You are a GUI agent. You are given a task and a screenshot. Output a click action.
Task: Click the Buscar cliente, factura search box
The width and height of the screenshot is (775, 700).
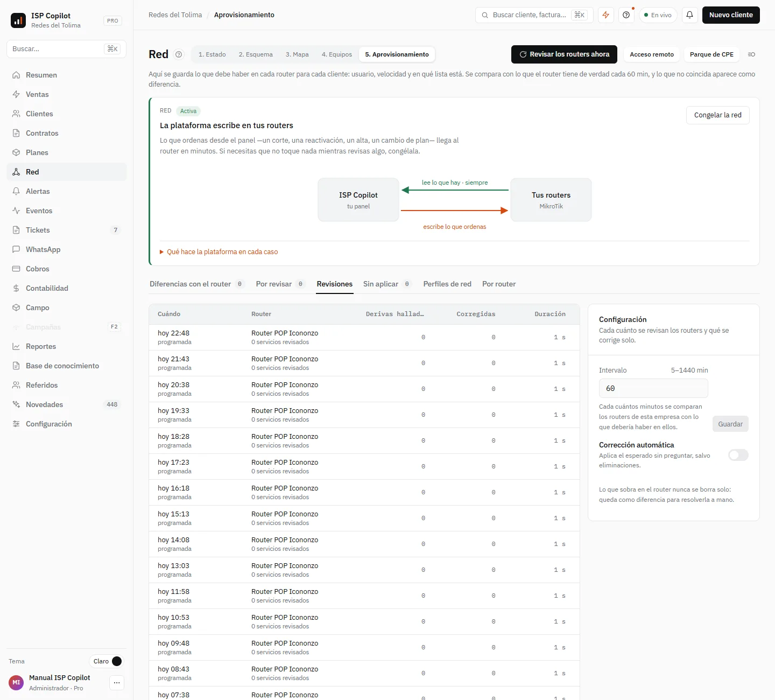(x=534, y=15)
